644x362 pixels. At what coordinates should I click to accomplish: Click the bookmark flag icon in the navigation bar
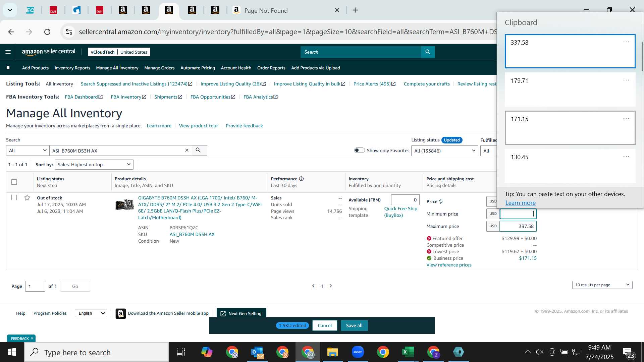tap(8, 68)
